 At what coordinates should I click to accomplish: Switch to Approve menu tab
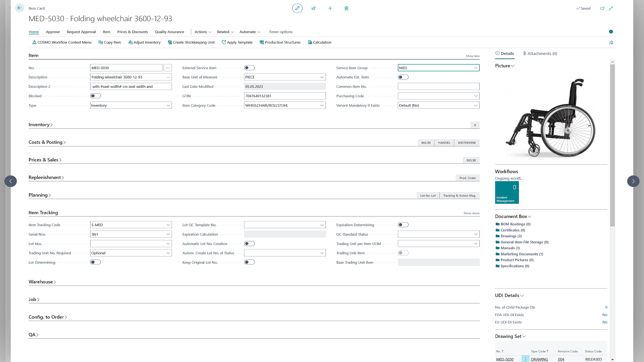click(53, 32)
